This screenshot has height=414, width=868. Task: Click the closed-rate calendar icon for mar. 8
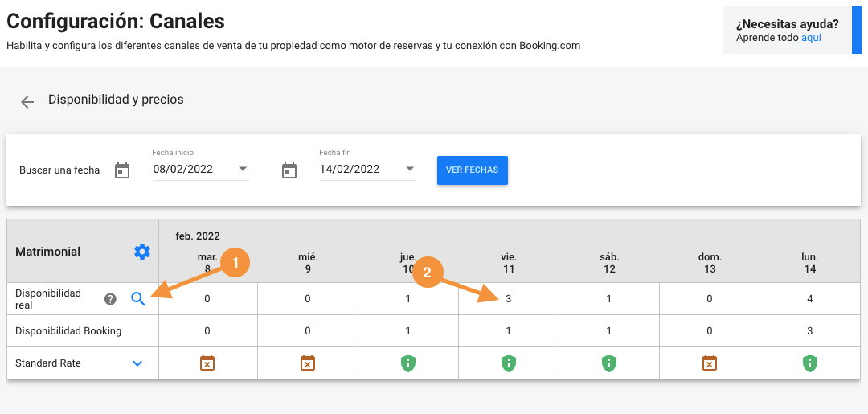[x=207, y=363]
